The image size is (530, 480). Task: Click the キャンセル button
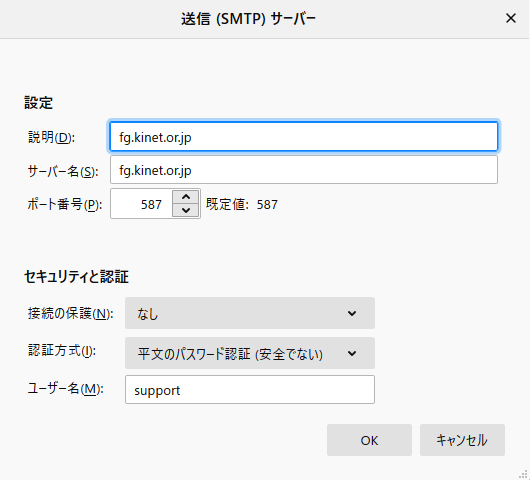point(462,440)
